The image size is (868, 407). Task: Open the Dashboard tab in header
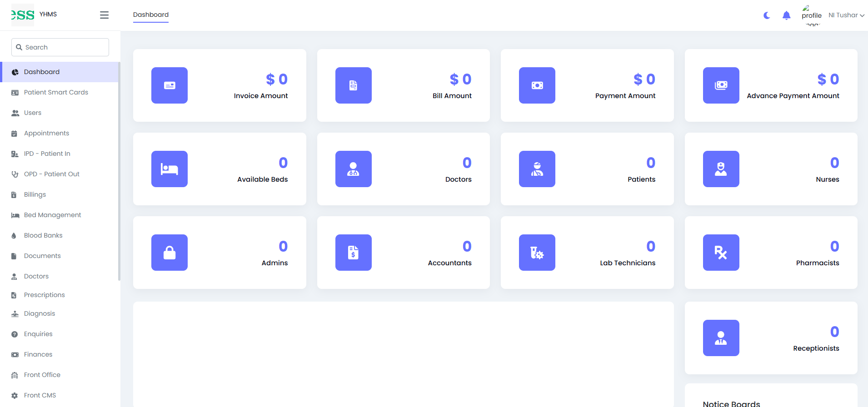150,15
